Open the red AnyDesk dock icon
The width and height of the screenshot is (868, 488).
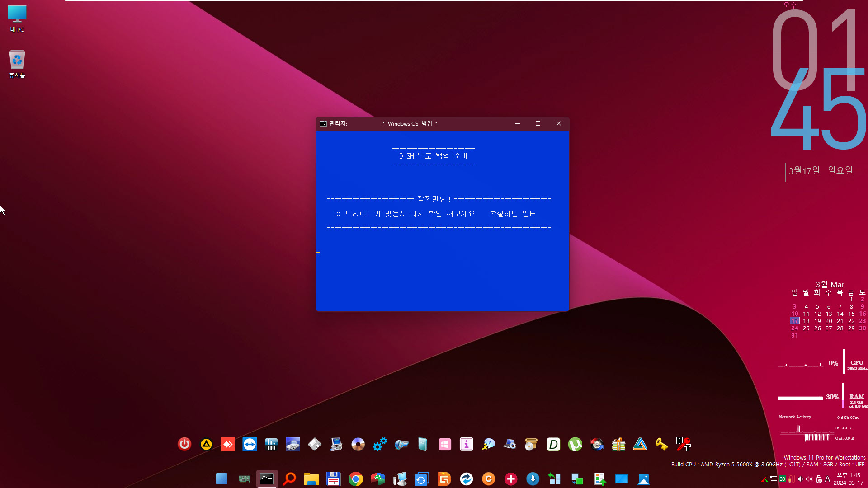tap(228, 444)
